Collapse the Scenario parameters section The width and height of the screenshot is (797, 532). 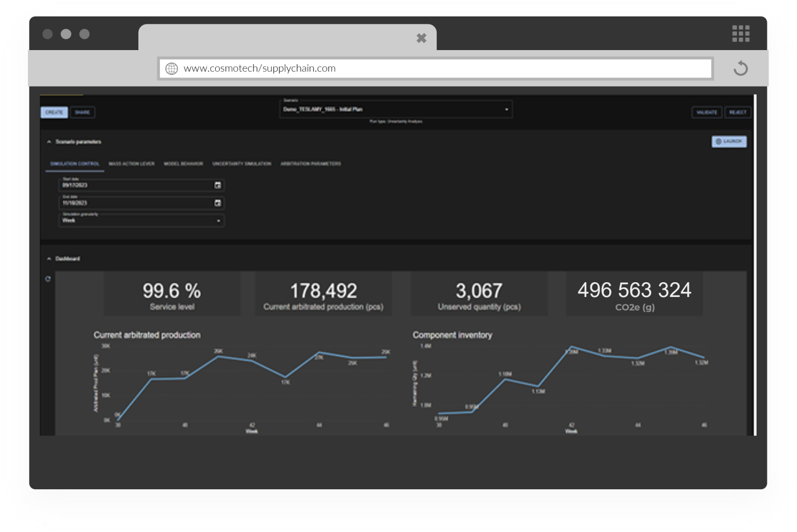[x=49, y=142]
